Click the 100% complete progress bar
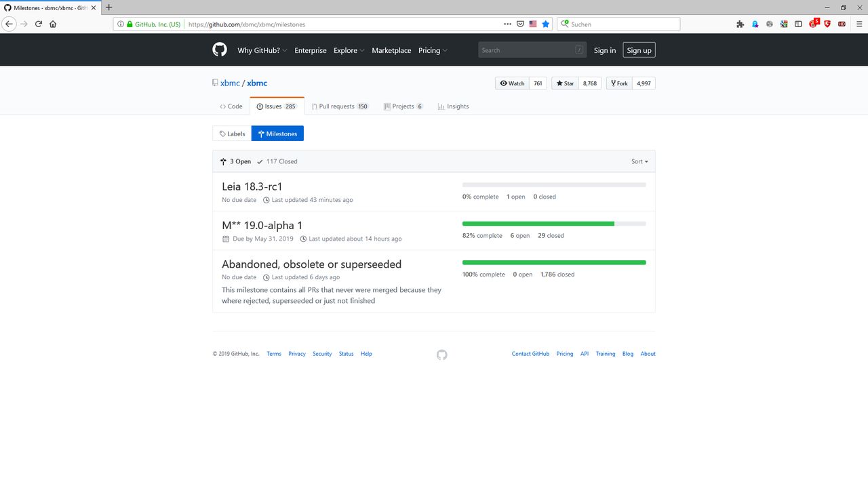Screen dimensions: 868x488 click(554, 262)
